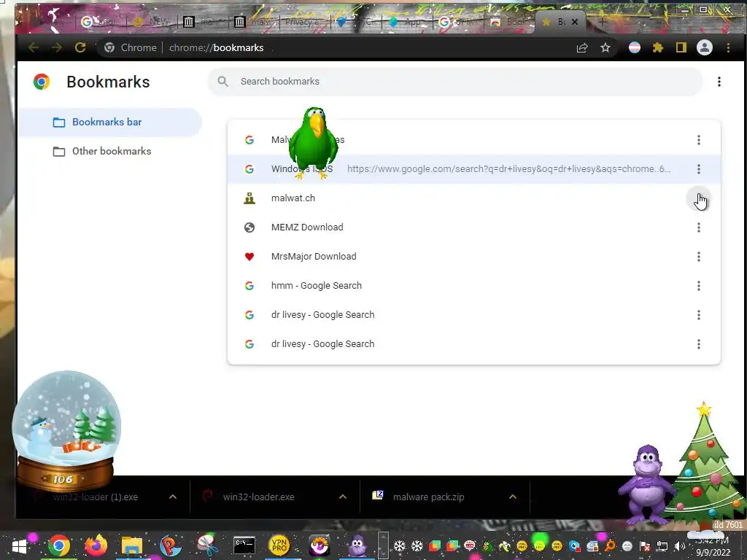Focus the Search bookmarks field

point(455,82)
